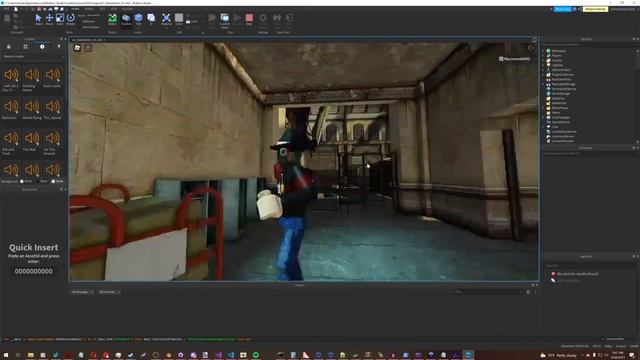Choose the Select tool in the toolbar
640x360 pixels.
tap(38, 19)
